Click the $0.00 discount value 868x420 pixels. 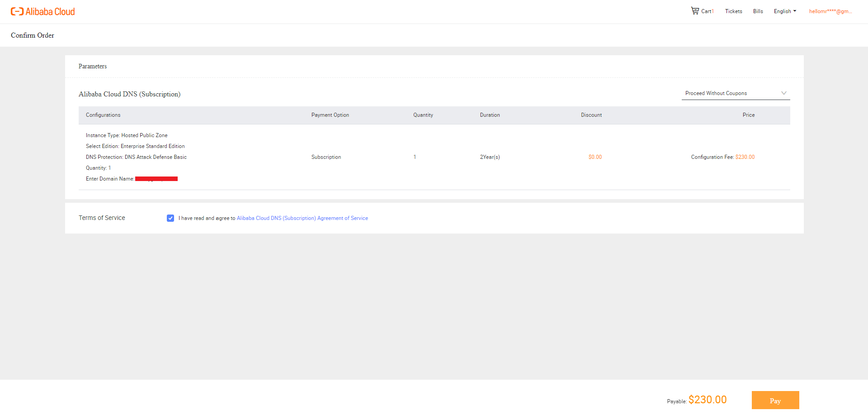click(x=595, y=157)
